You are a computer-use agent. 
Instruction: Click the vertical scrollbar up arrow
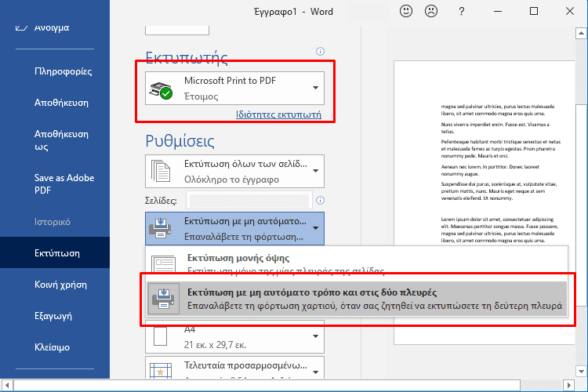[581, 33]
